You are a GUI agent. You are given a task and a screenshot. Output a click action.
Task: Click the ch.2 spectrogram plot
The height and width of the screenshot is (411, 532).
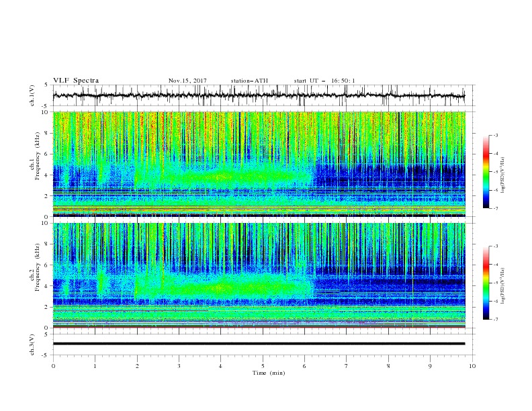coord(259,275)
